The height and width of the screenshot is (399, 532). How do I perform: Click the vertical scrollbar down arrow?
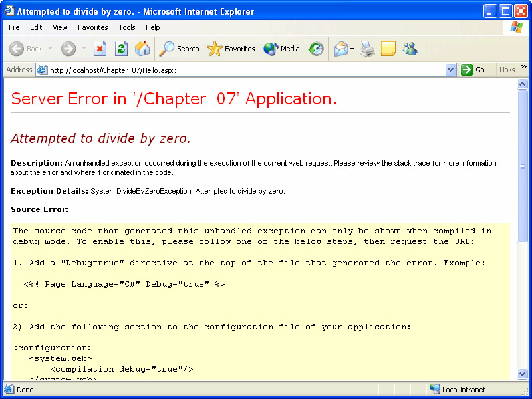tap(523, 375)
